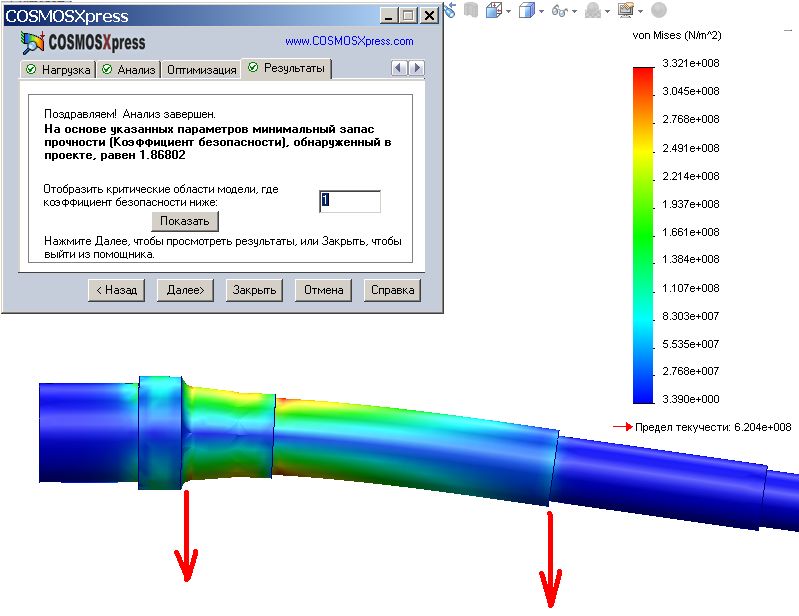Click the COSMOSXpress logo icon
Viewport: 799px width, 616px height.
coord(32,42)
